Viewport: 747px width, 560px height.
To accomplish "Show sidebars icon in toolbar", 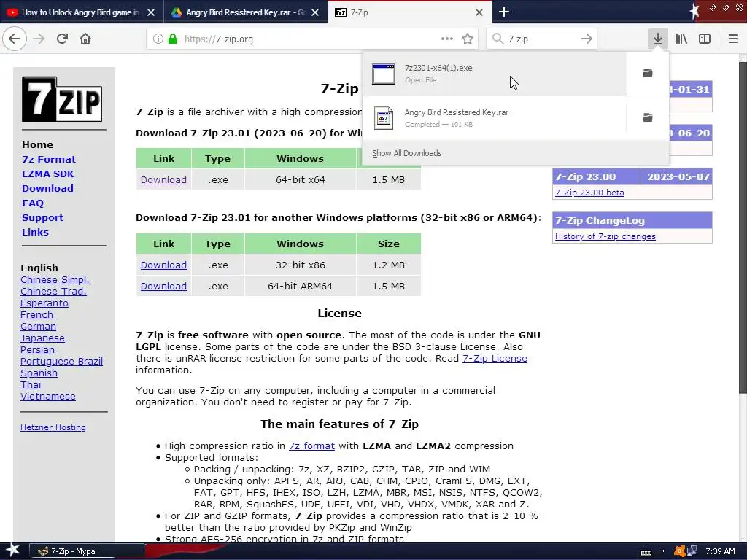I will point(705,39).
